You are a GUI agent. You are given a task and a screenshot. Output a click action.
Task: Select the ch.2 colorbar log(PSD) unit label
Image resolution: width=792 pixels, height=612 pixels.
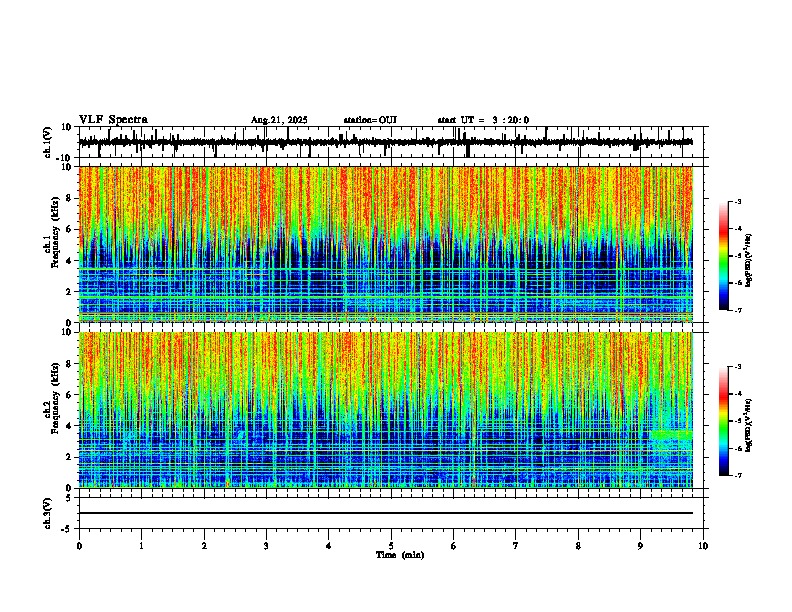(x=749, y=425)
